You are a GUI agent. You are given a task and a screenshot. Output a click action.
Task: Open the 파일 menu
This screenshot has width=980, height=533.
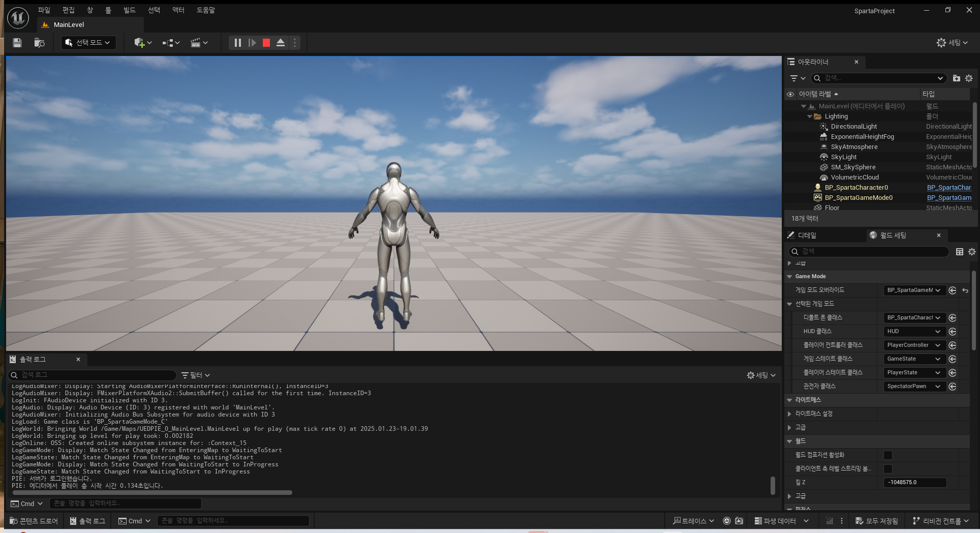pos(44,10)
